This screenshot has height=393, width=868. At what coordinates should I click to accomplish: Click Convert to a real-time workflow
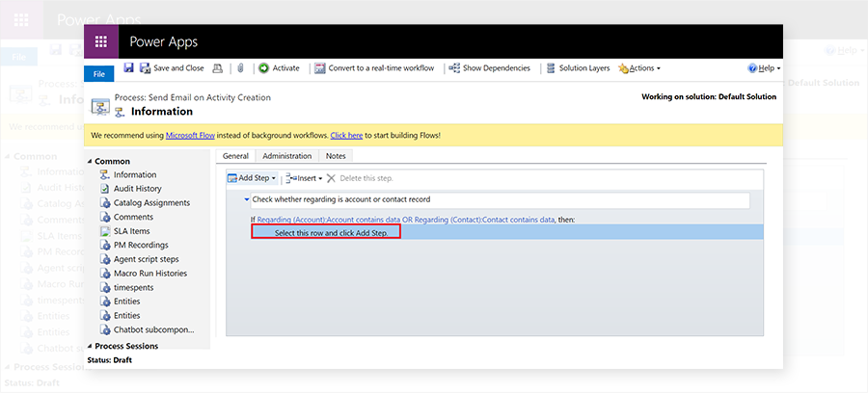click(375, 68)
